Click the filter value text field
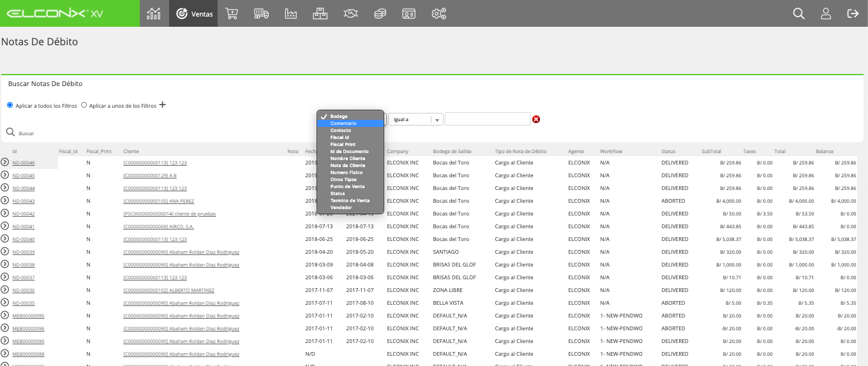The image size is (868, 366). tap(488, 119)
